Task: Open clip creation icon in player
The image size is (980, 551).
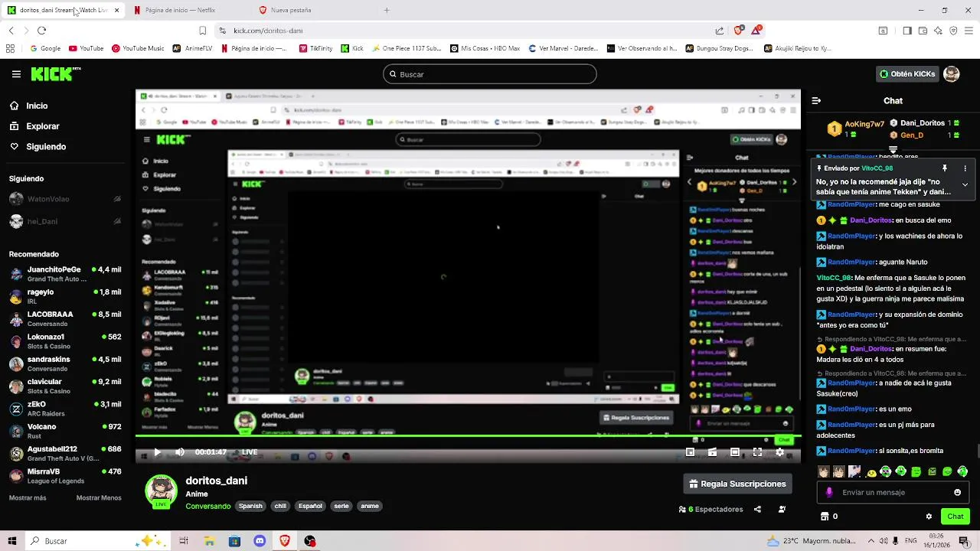Action: (712, 452)
